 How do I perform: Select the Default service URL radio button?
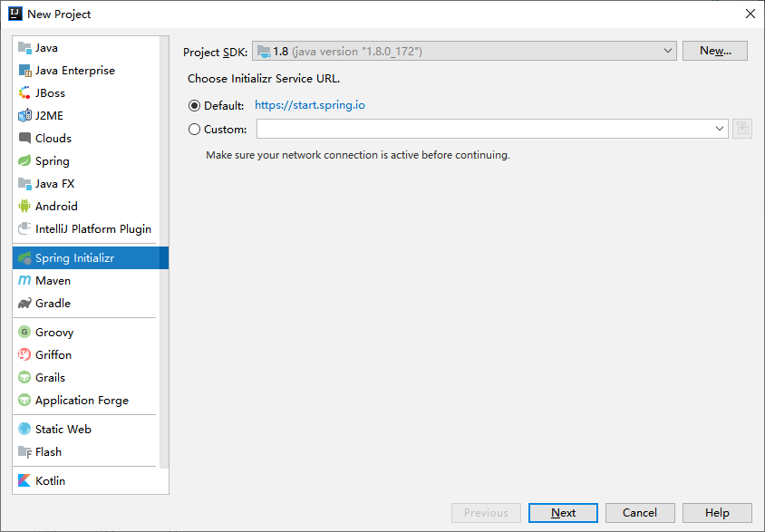point(194,105)
